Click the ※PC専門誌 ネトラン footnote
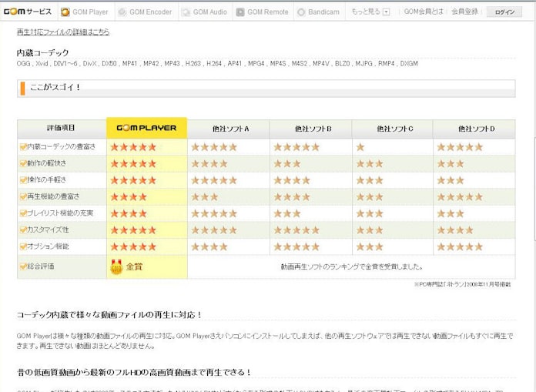536x392 pixels. 463,284
